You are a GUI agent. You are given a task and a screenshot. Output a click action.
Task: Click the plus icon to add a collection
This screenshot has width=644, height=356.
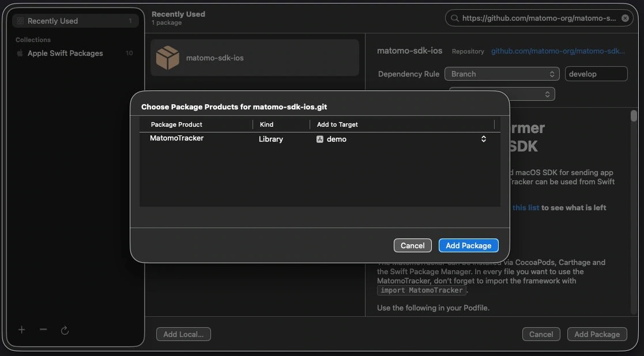click(22, 330)
